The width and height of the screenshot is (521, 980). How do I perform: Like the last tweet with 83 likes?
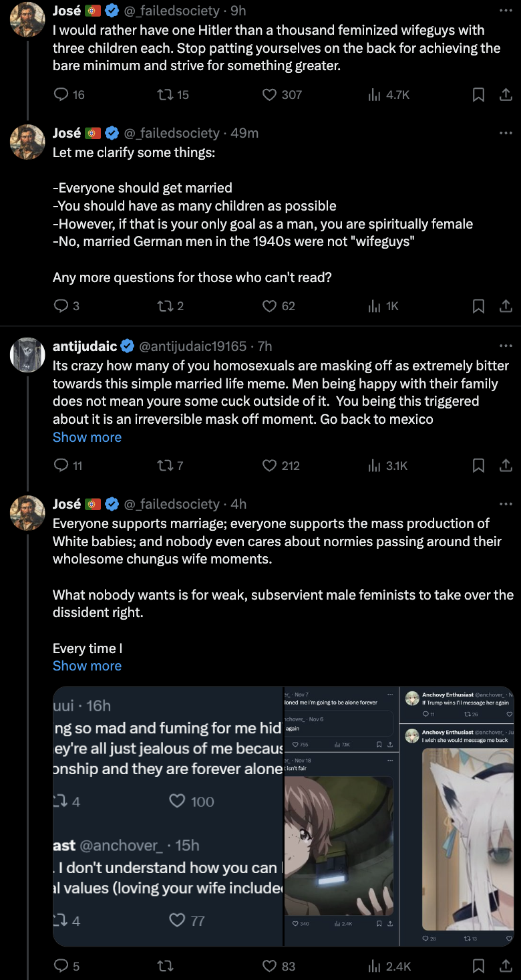[x=269, y=966]
